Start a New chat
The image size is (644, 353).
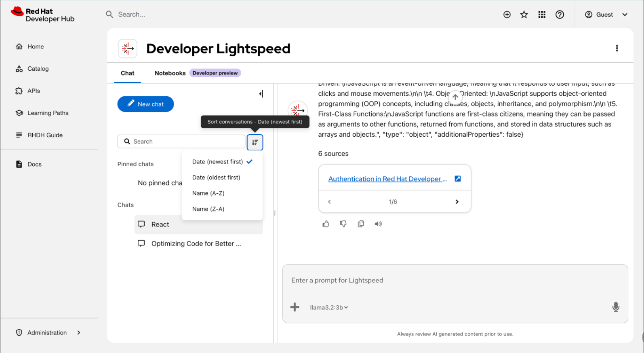145,104
